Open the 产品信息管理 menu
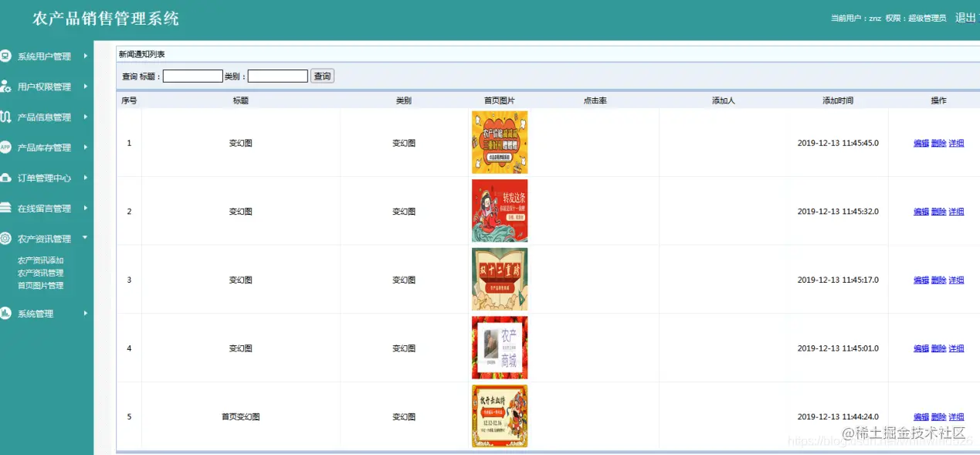Screen dimensions: 980x455 coord(44,117)
